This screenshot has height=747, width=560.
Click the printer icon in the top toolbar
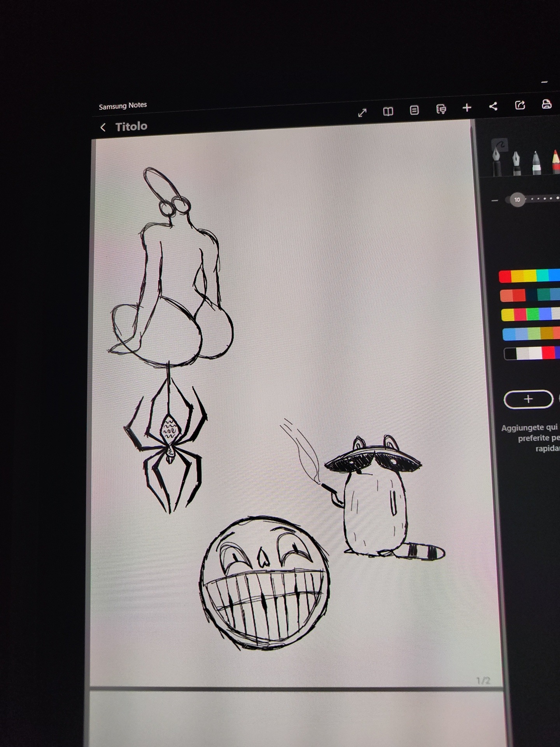[x=547, y=104]
